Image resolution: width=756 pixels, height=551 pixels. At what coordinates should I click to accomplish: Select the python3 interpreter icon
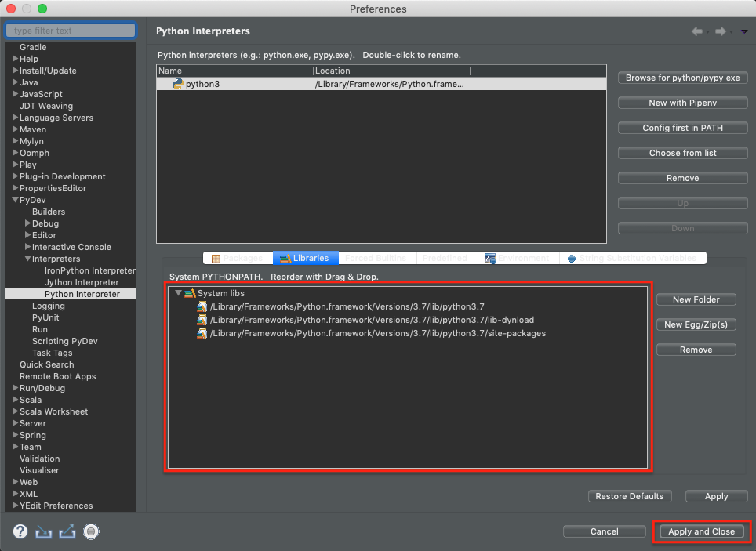(x=178, y=84)
